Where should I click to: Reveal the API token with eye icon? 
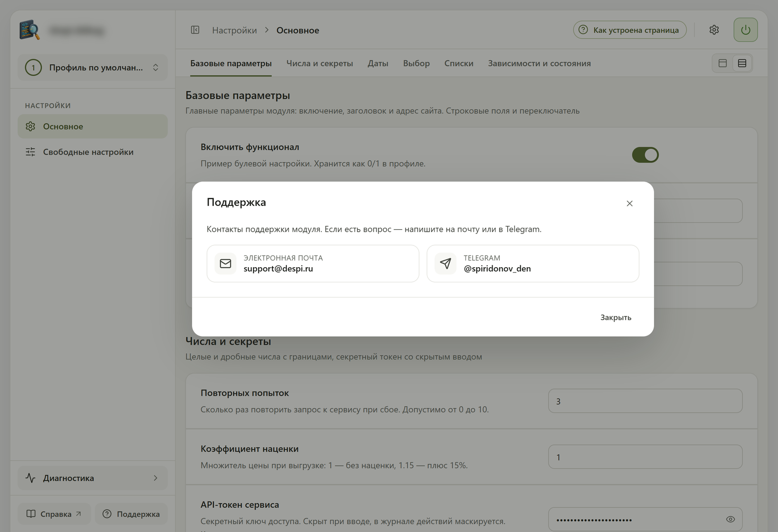[730, 519]
